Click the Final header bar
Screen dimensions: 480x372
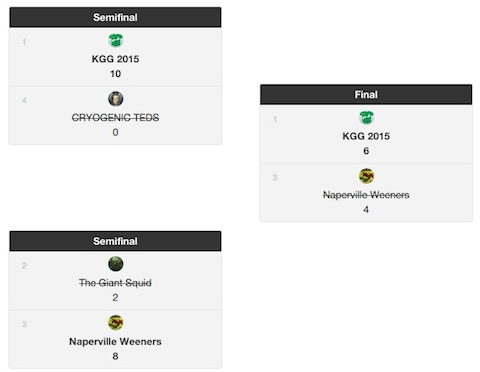[366, 95]
